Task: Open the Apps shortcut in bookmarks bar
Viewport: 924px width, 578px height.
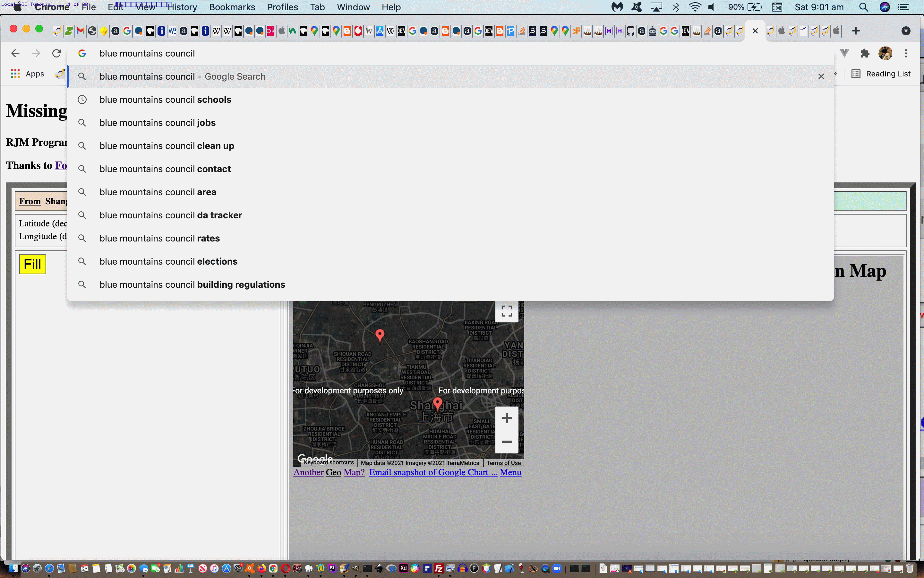Action: pyautogui.click(x=28, y=74)
